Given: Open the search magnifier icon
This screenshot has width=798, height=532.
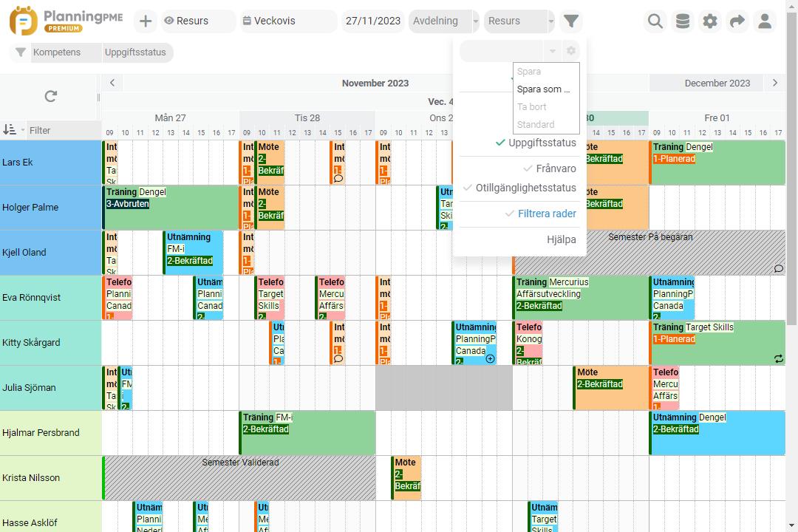Looking at the screenshot, I should [655, 21].
